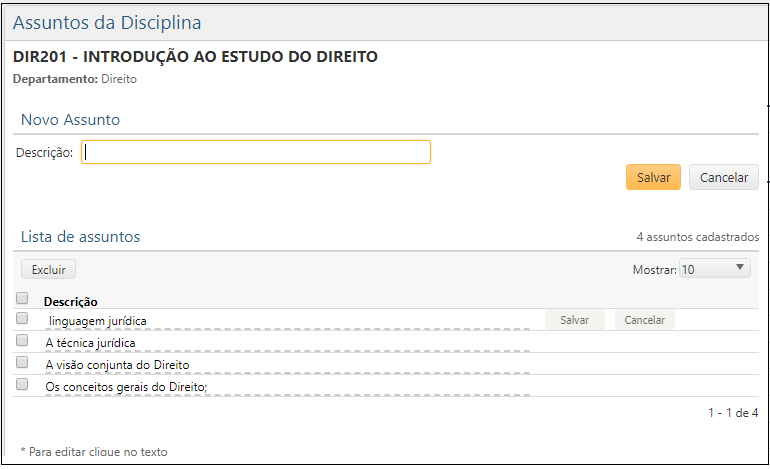Click the Lista de assuntos heading
The height and width of the screenshot is (469, 770).
tap(81, 237)
